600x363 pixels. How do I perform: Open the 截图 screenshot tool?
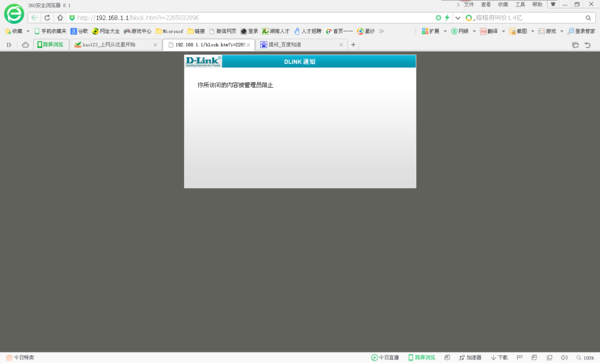[518, 31]
